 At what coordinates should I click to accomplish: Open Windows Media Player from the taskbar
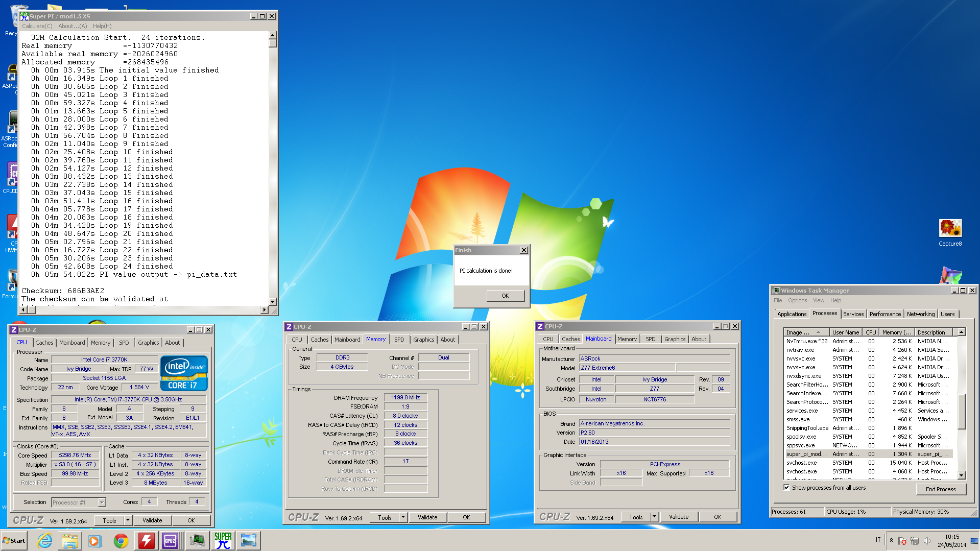95,540
